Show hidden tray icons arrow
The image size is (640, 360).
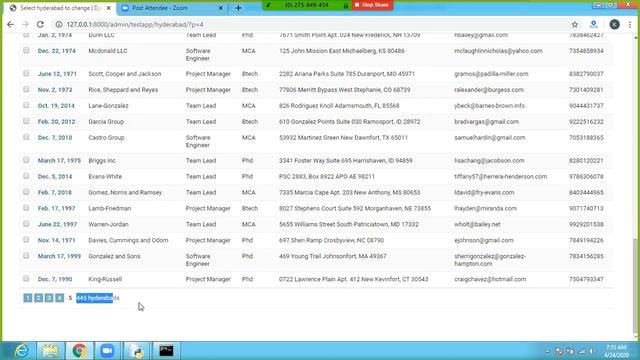pos(547,351)
